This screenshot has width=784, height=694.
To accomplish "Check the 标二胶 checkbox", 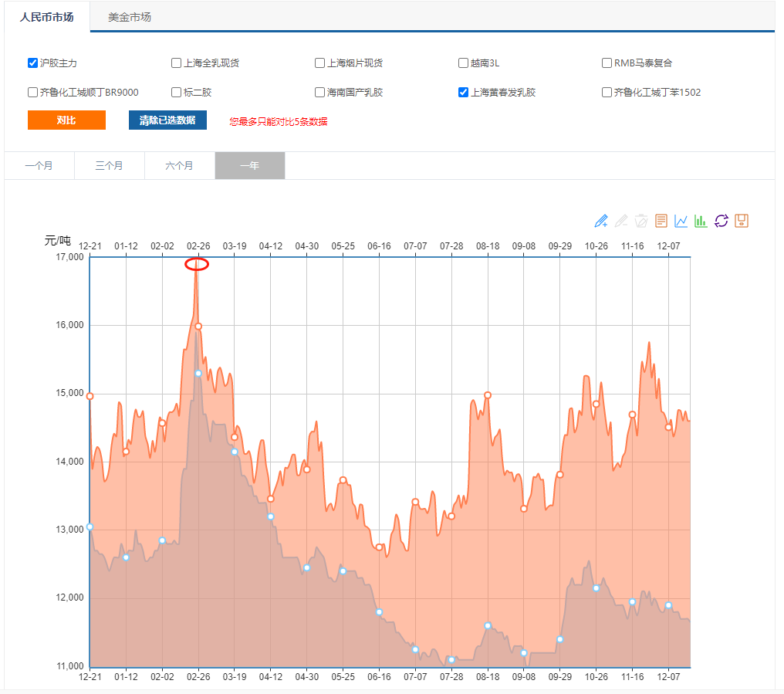I will pos(176,92).
